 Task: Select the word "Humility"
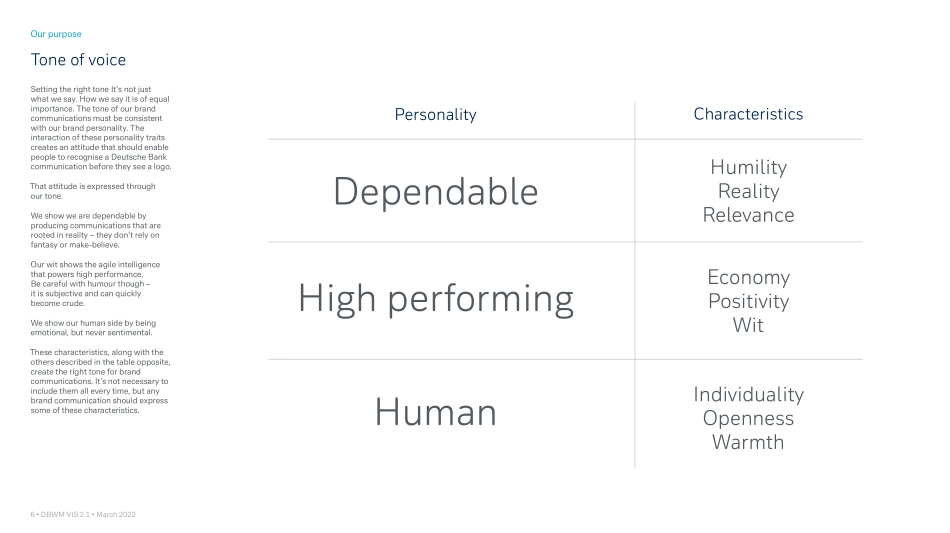748,167
